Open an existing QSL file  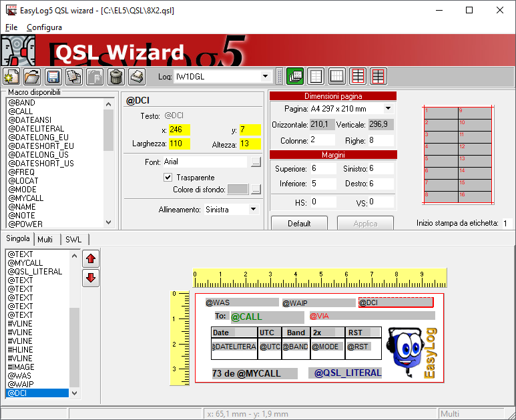(32, 76)
